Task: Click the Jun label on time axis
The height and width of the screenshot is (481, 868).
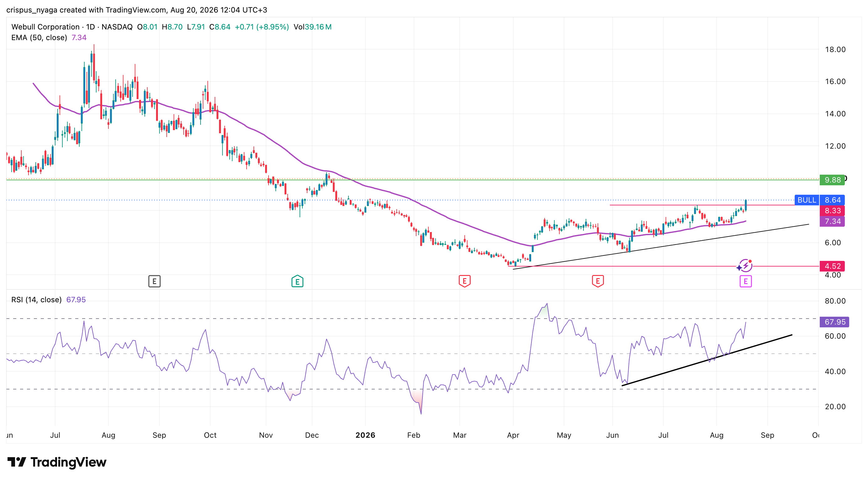Action: 613,435
